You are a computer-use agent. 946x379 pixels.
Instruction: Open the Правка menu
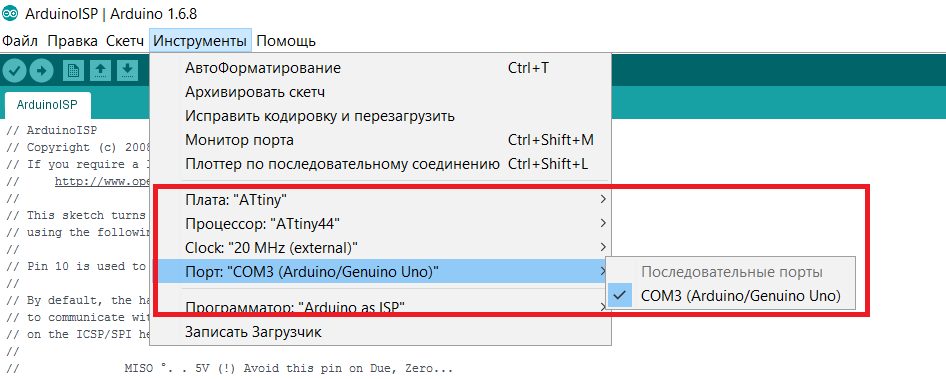(72, 41)
